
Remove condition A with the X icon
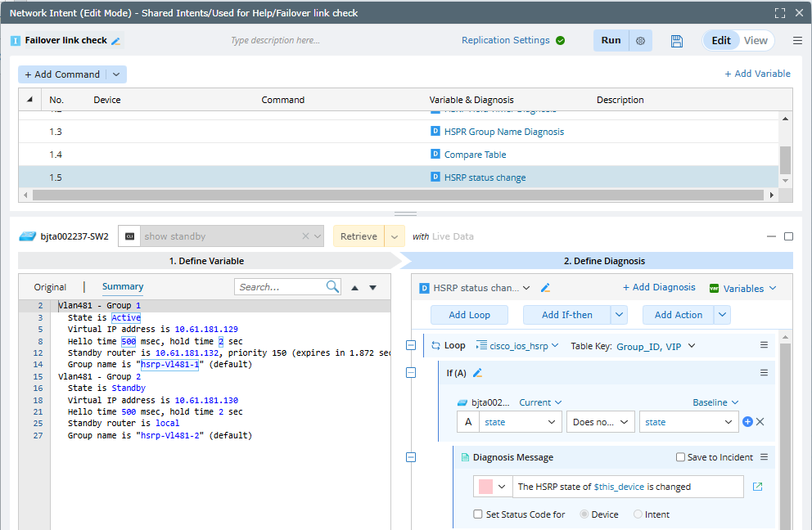pos(760,422)
